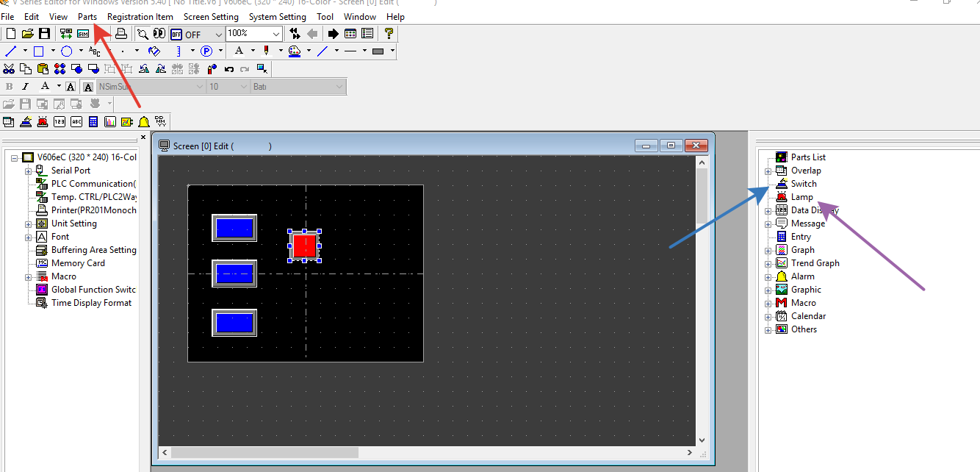Select Memory Card in the project tree

click(x=78, y=263)
